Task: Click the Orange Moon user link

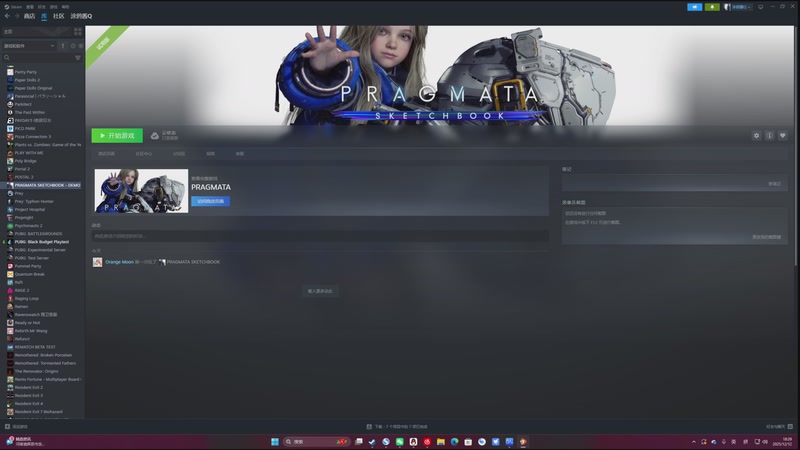Action: coord(119,262)
